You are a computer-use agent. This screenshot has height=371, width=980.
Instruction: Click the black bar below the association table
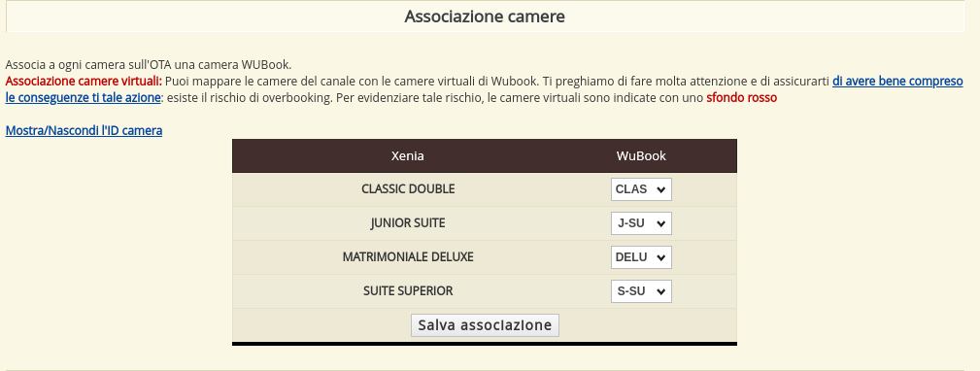pos(485,344)
